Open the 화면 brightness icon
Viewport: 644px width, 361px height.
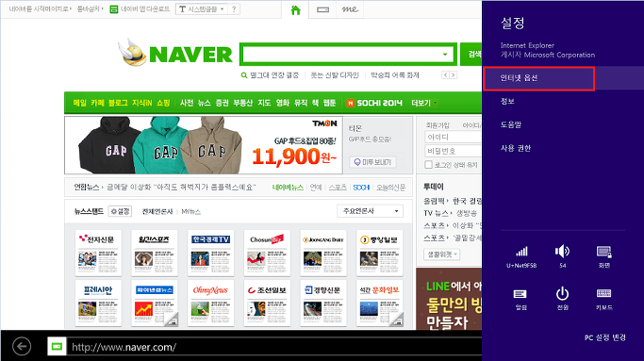[x=604, y=256]
